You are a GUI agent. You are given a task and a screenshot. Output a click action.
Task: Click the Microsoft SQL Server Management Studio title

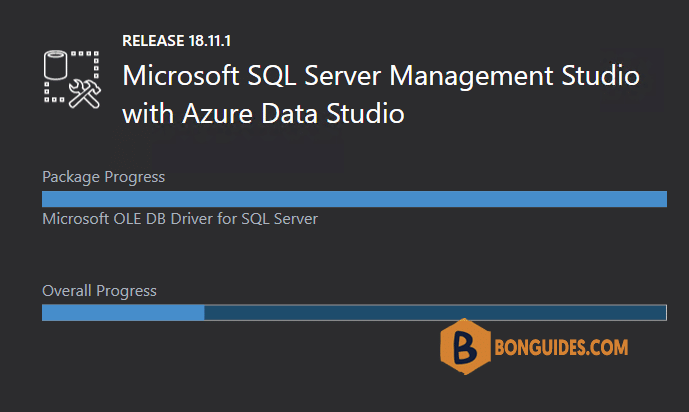coord(381,76)
